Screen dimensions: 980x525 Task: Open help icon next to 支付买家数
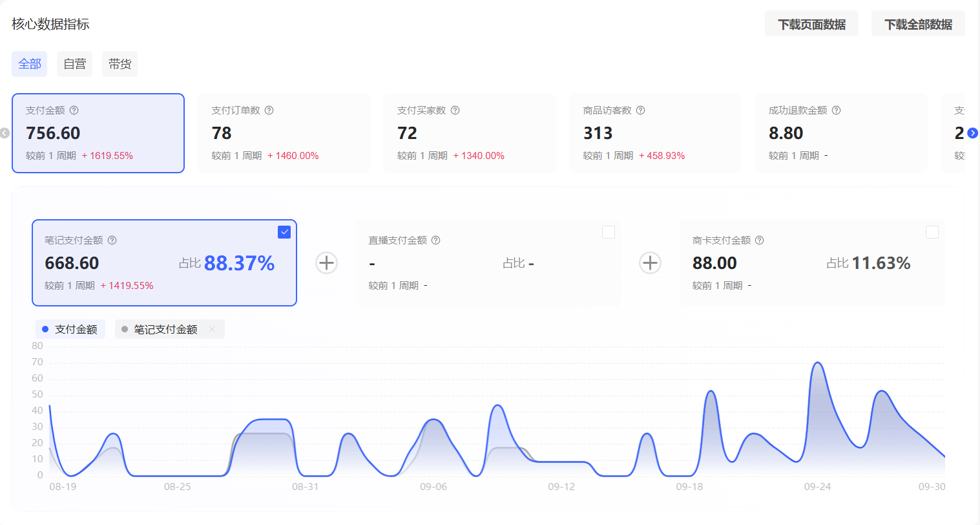(x=455, y=111)
